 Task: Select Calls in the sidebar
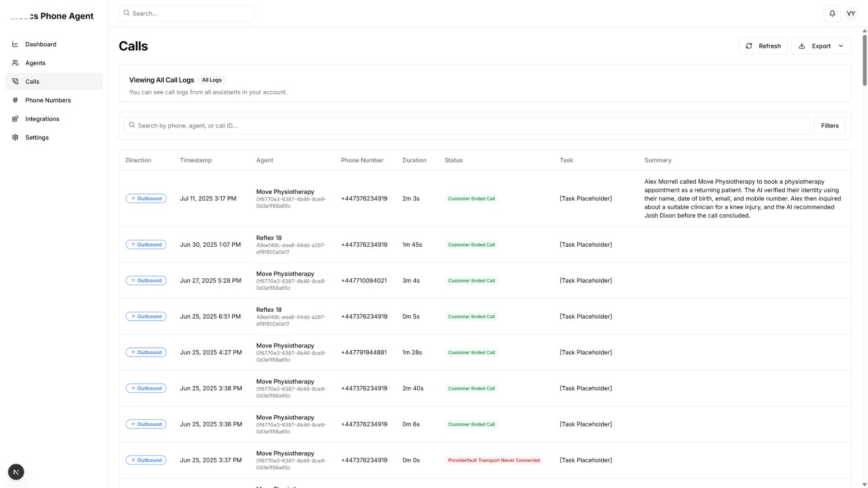tap(54, 81)
